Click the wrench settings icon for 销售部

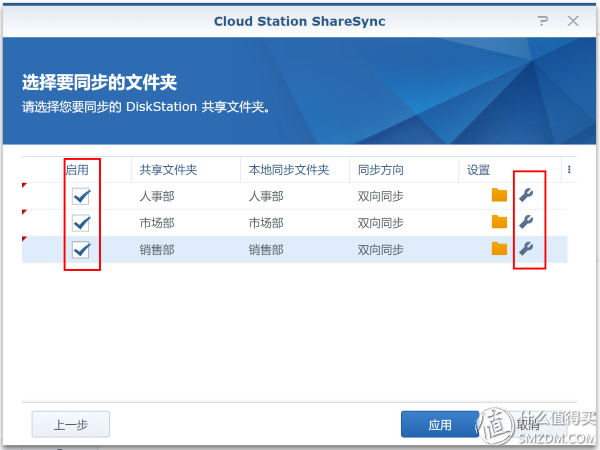(x=526, y=249)
